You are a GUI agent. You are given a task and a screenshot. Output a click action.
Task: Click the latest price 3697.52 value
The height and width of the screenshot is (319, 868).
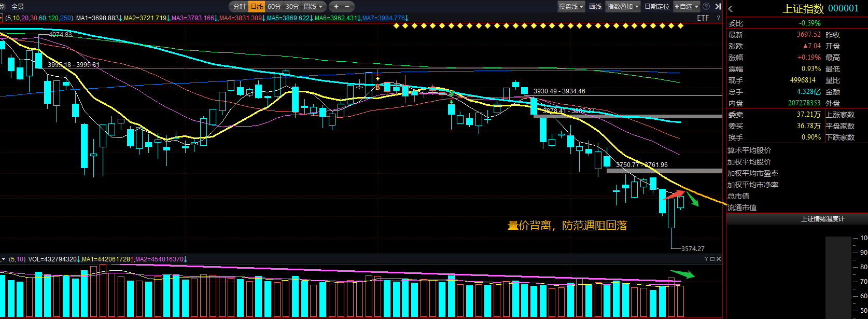point(809,35)
